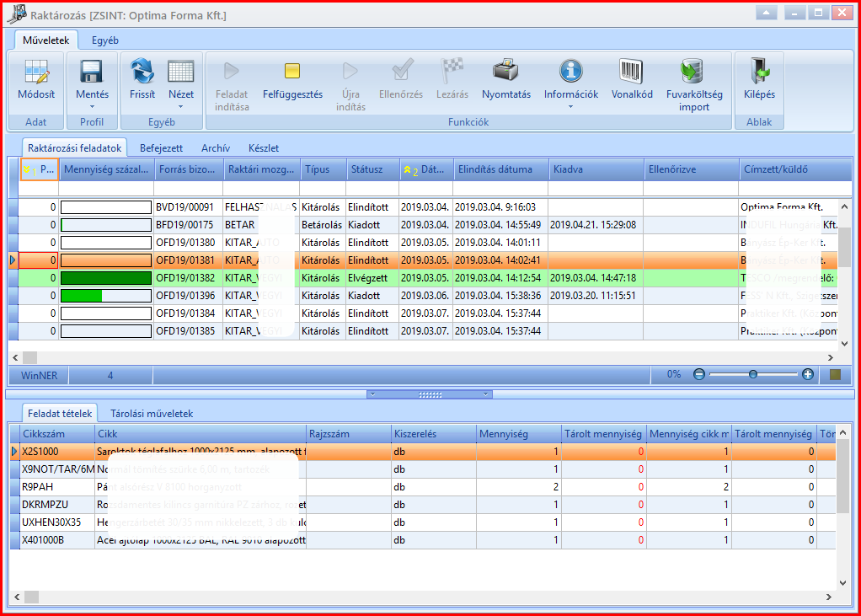Exit using the Kilépés icon

pos(759,72)
